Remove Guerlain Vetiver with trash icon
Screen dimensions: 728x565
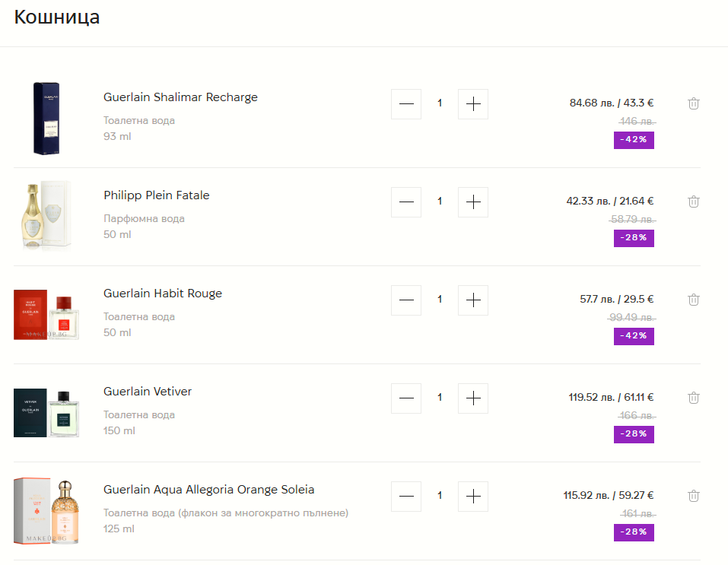[x=693, y=398]
